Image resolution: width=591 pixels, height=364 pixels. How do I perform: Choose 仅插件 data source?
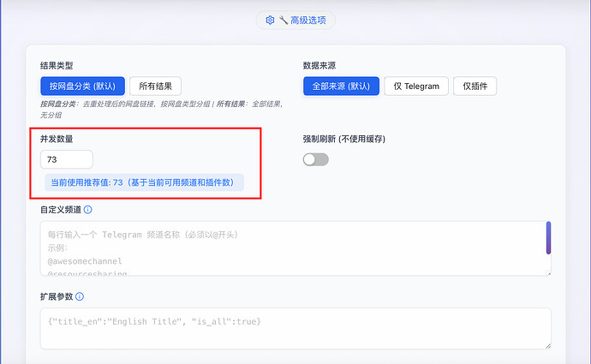(x=475, y=86)
